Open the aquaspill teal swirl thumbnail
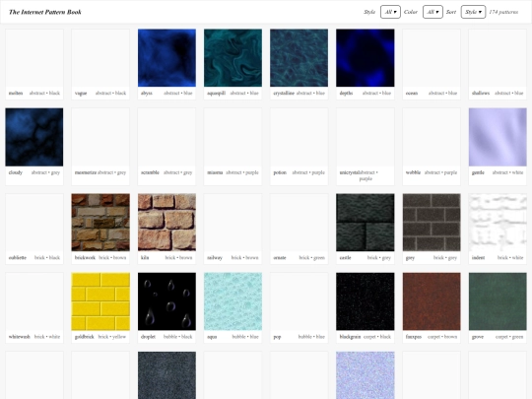Image resolution: width=532 pixels, height=399 pixels. click(x=233, y=58)
